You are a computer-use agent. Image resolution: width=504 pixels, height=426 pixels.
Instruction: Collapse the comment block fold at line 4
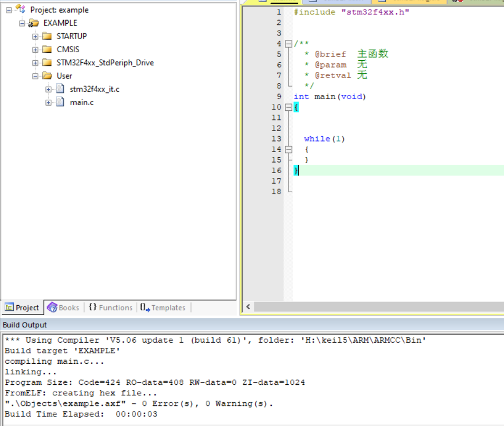pyautogui.click(x=288, y=43)
